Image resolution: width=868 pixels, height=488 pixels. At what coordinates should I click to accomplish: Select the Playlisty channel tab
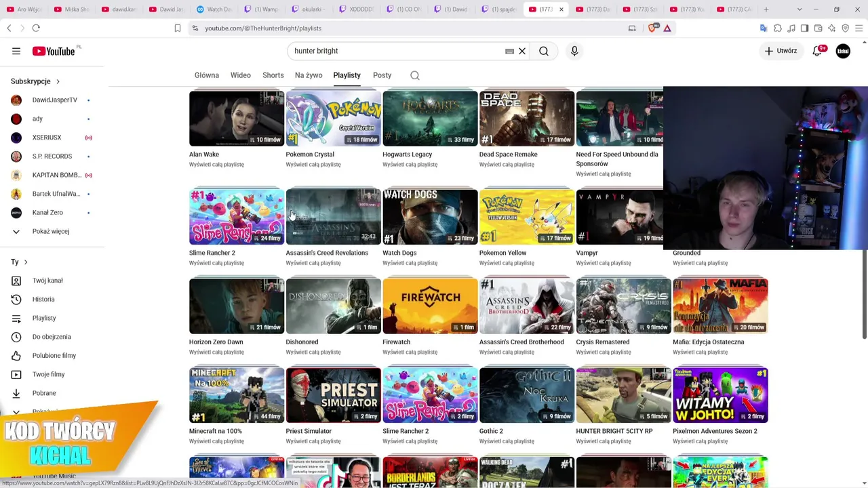(347, 75)
